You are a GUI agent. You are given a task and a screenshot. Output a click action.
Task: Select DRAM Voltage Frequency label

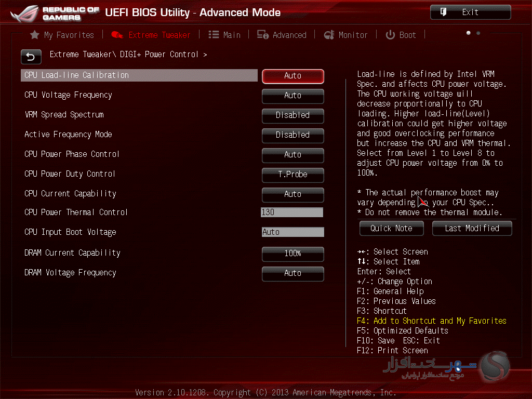click(x=70, y=272)
